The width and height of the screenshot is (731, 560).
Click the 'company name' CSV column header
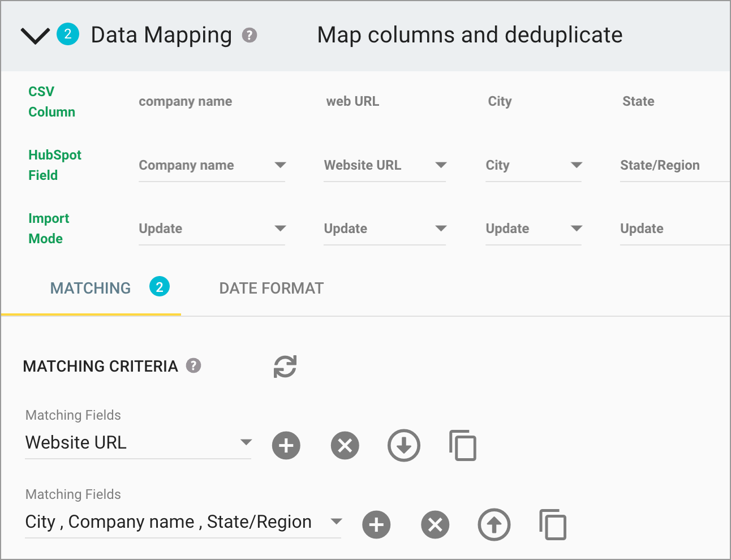[186, 101]
